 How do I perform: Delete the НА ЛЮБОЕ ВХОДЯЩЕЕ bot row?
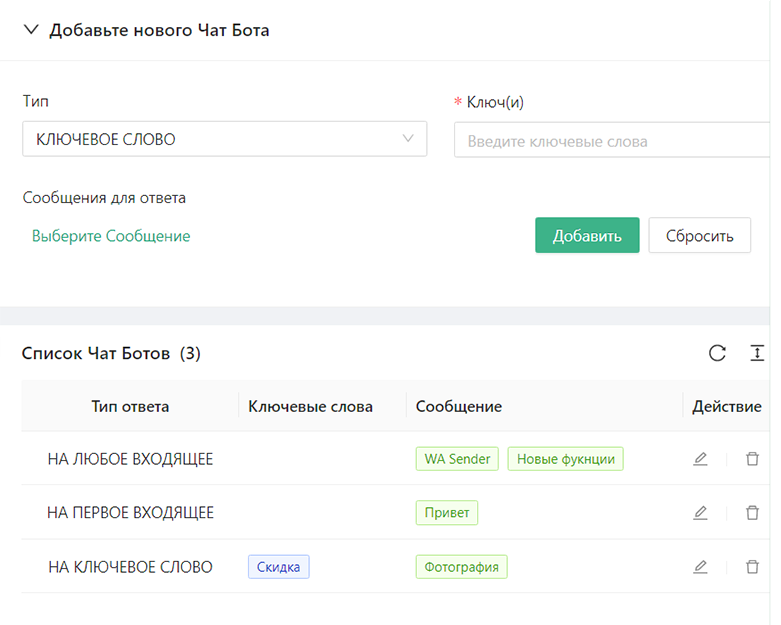tap(752, 459)
